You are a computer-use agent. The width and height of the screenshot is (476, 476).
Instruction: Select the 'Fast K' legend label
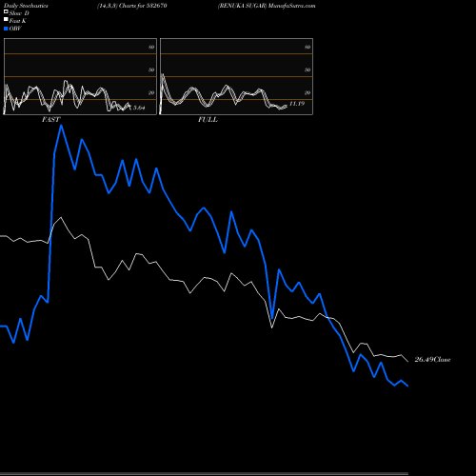[x=18, y=21]
